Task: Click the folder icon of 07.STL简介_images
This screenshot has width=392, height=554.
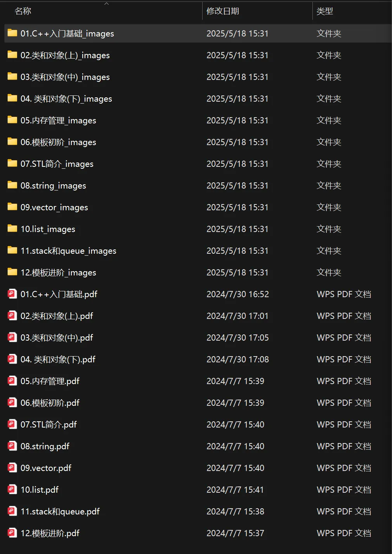Action: [12, 163]
